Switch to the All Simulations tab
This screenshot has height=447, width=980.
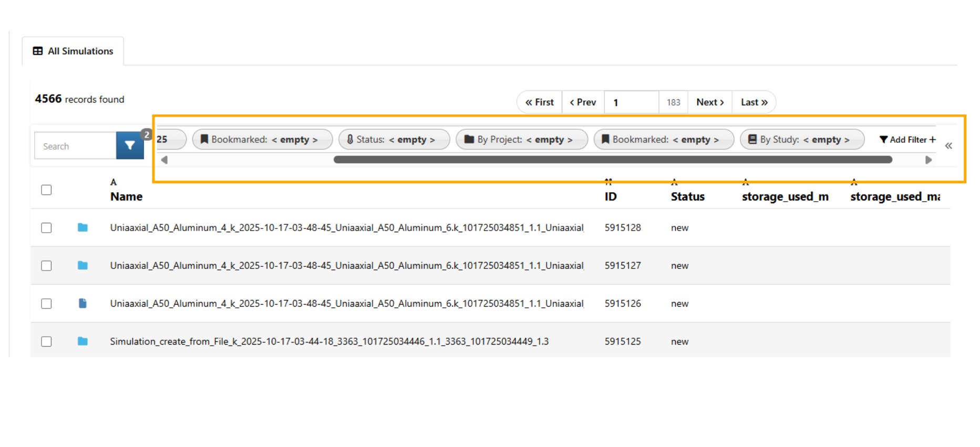73,51
